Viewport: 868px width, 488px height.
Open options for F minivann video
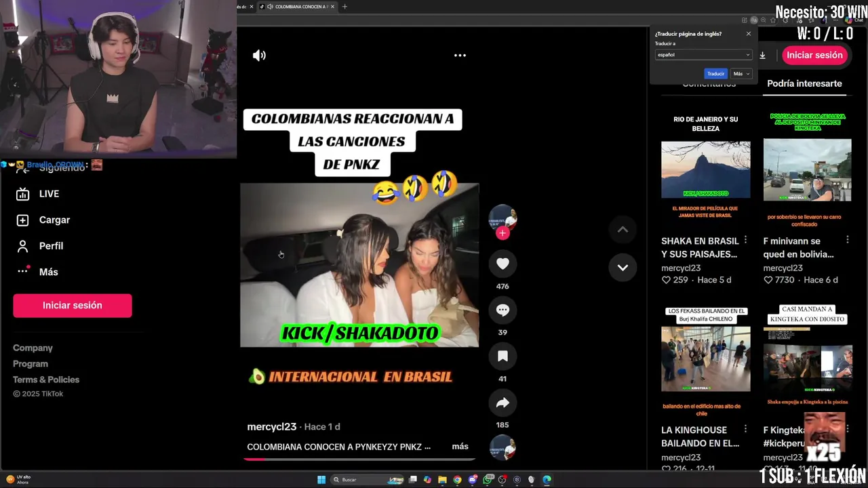[847, 240]
